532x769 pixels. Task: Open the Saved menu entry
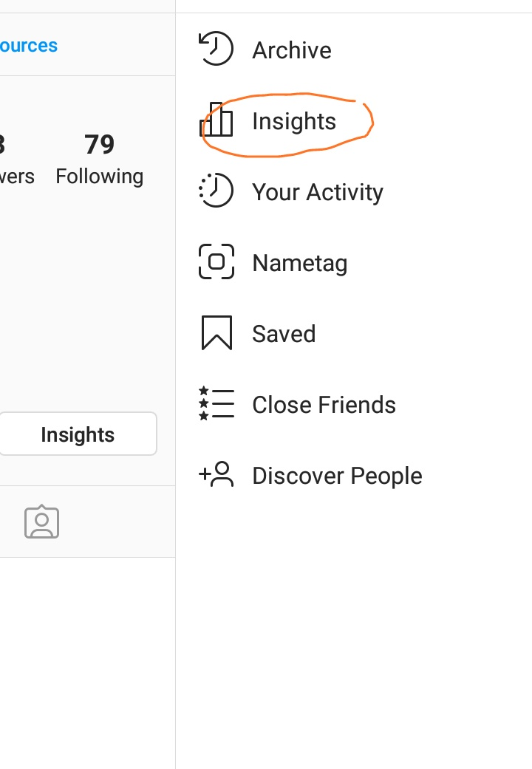[284, 334]
